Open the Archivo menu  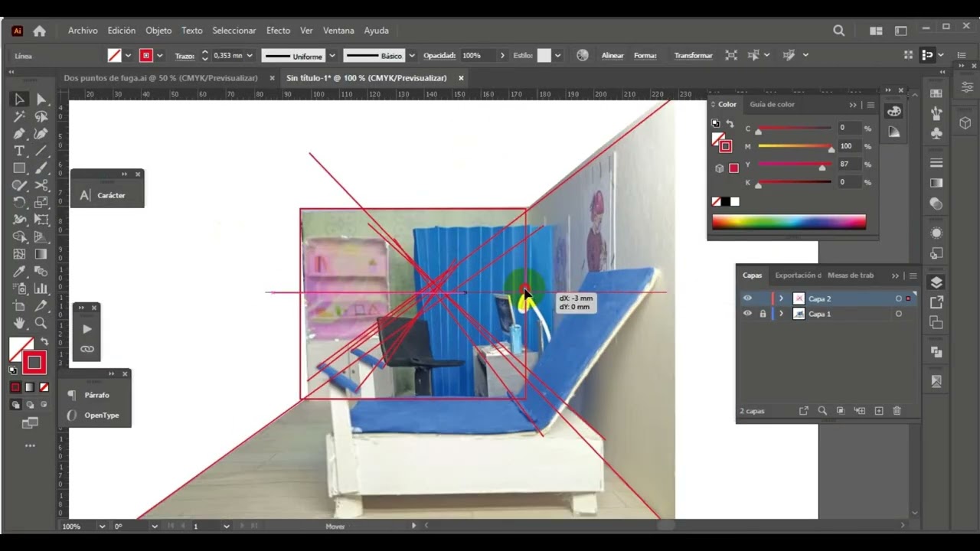click(x=83, y=31)
